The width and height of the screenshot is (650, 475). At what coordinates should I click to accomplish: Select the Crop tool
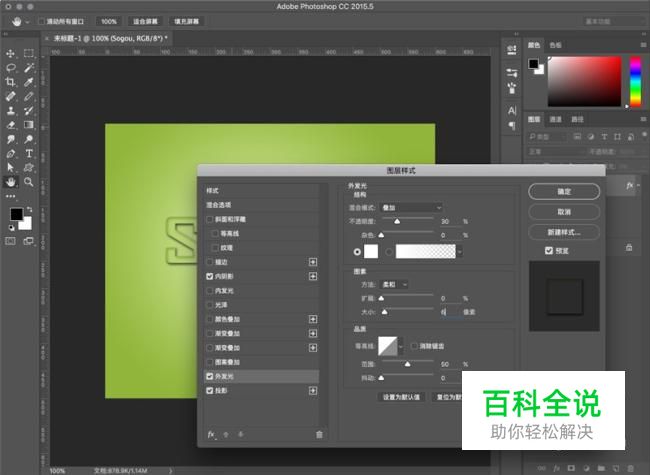click(x=11, y=82)
